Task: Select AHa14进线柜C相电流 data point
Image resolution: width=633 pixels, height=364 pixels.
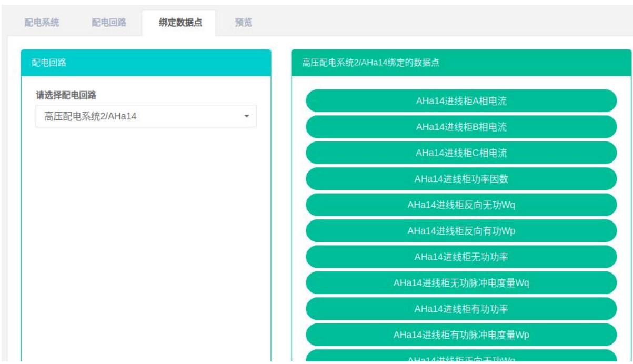Action: (x=461, y=153)
